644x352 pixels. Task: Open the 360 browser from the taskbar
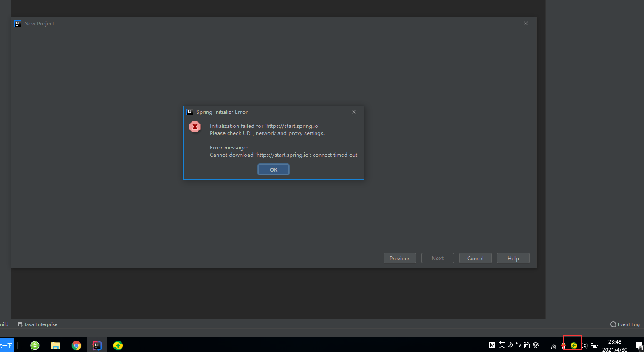(35, 345)
